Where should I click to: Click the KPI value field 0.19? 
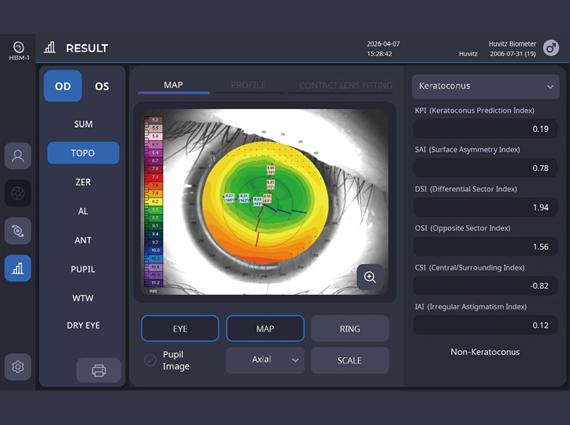tap(486, 129)
